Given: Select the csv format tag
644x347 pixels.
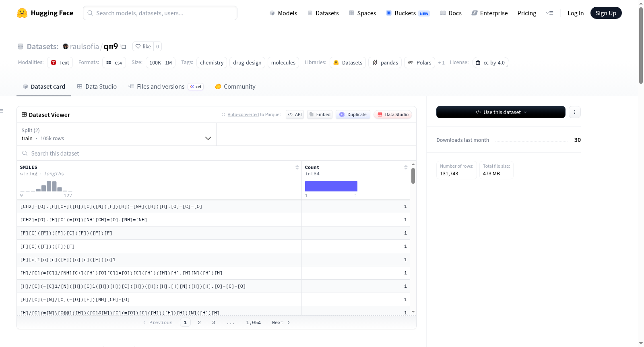Looking at the screenshot, I should point(114,62).
